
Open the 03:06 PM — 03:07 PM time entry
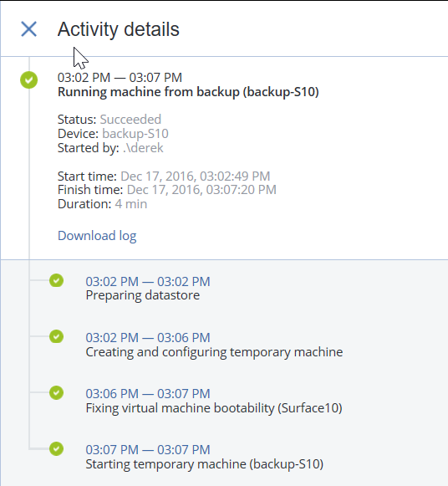(148, 394)
